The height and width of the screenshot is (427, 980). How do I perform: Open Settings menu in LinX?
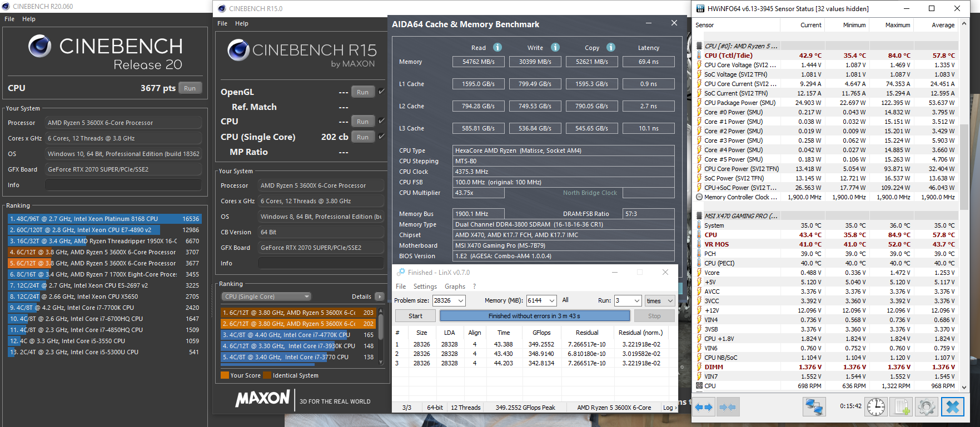coord(425,287)
